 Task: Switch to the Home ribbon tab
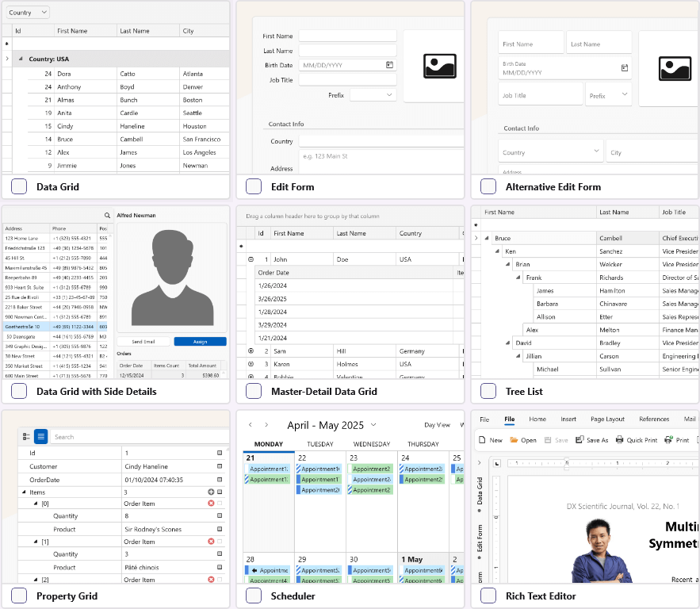[537, 419]
